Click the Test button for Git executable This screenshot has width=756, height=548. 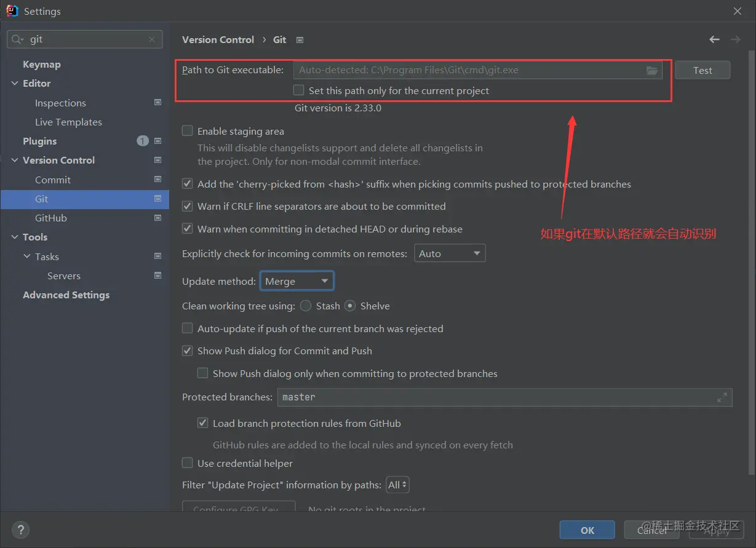[702, 70]
